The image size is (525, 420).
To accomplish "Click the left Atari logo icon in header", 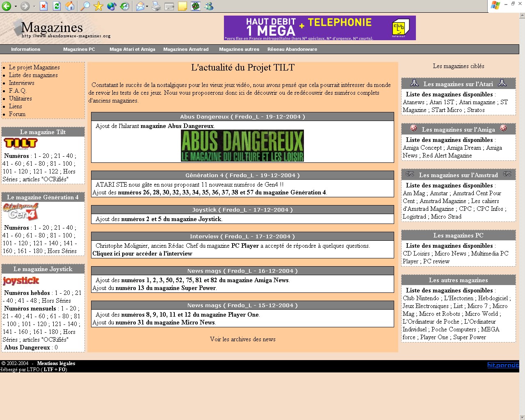I will (x=415, y=83).
